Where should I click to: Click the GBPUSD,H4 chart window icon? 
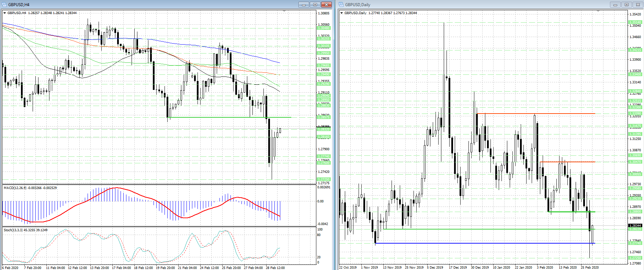(x=4, y=4)
